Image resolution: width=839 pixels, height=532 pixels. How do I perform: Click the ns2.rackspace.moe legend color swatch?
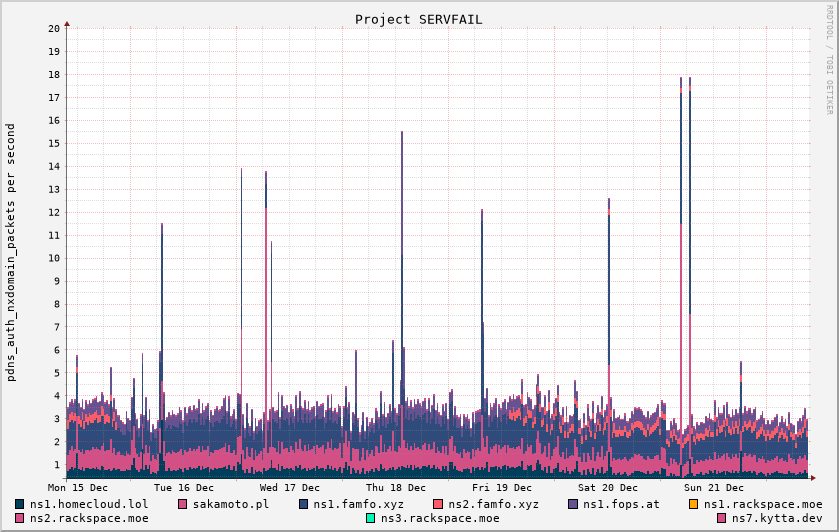(20, 518)
